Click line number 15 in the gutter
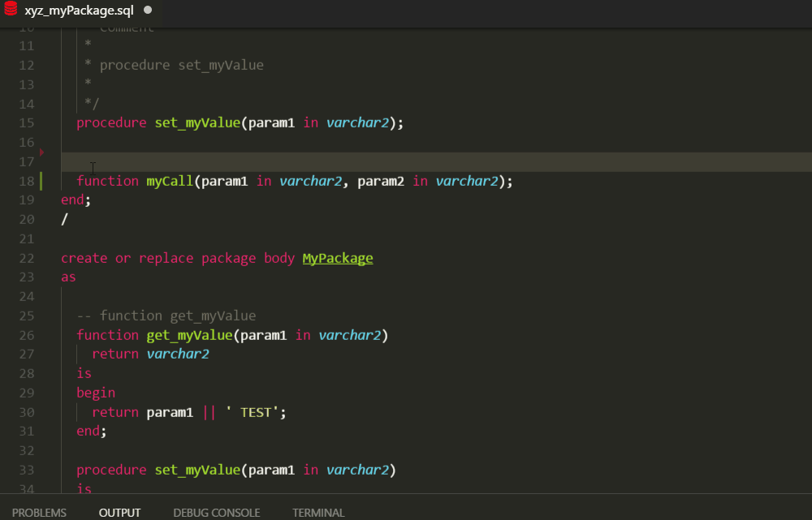The width and height of the screenshot is (812, 520). point(27,123)
